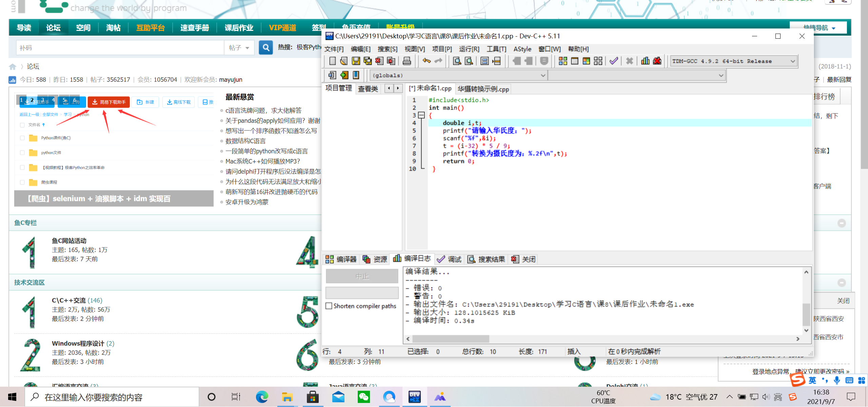This screenshot has height=407, width=868.
Task: Check the box next to Python课件(鱼C) folder
Action: coord(22,138)
